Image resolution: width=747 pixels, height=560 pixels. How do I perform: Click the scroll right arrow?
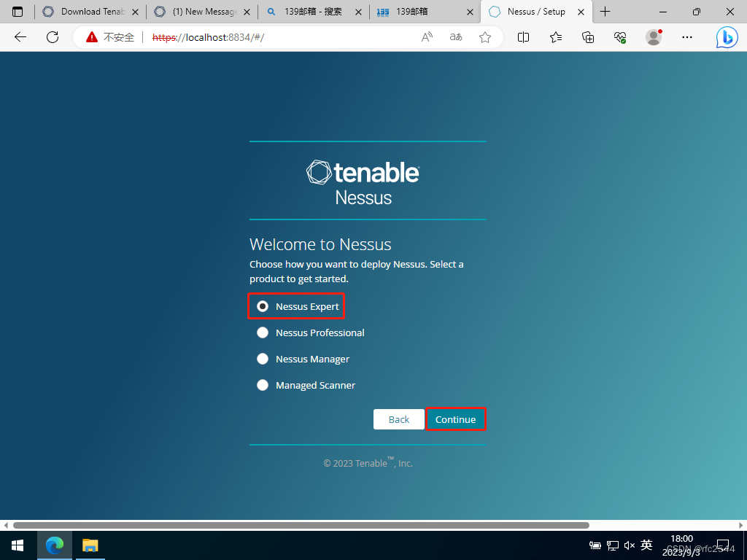click(x=741, y=525)
